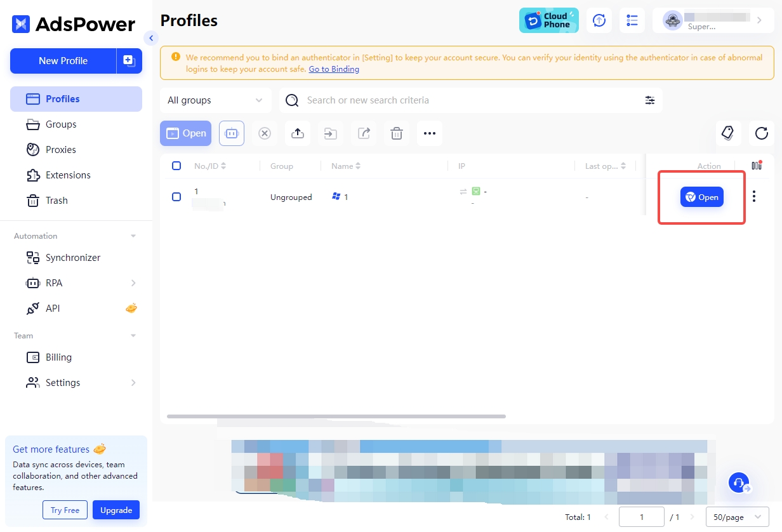Click the toolbar Open button
Screen dimensions: 782x532
[x=185, y=133]
